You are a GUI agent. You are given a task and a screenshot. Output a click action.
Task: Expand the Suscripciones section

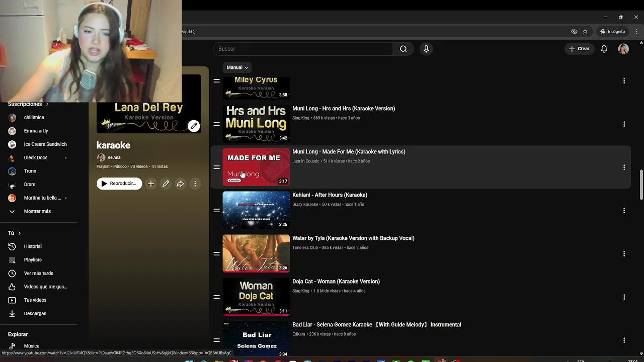28,104
